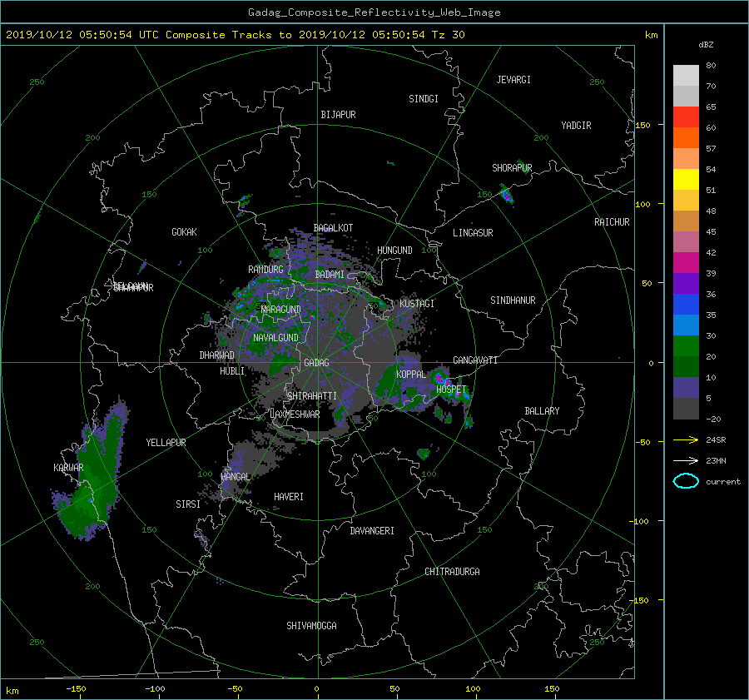Click the GOKAK label
Viewport: 749px width, 700px height.
pyautogui.click(x=184, y=232)
